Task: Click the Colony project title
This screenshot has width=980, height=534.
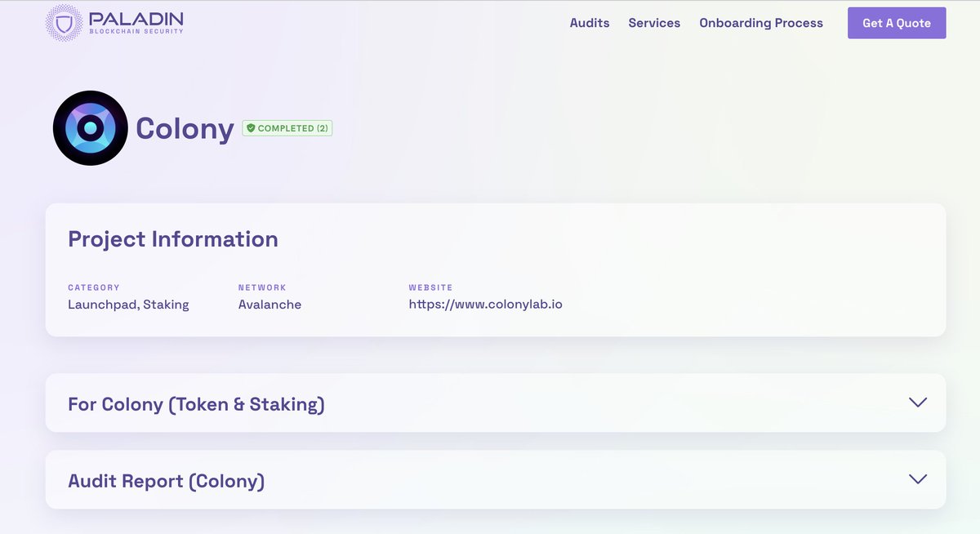Action: coord(185,128)
